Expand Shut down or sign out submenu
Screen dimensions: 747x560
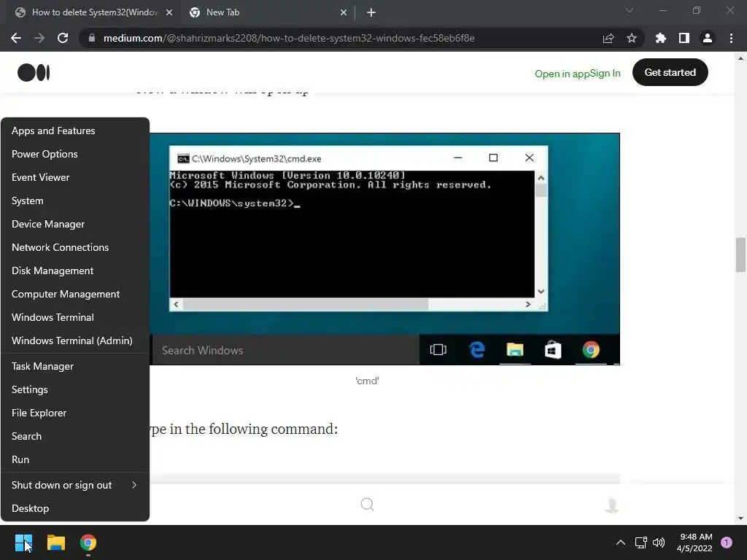point(75,485)
